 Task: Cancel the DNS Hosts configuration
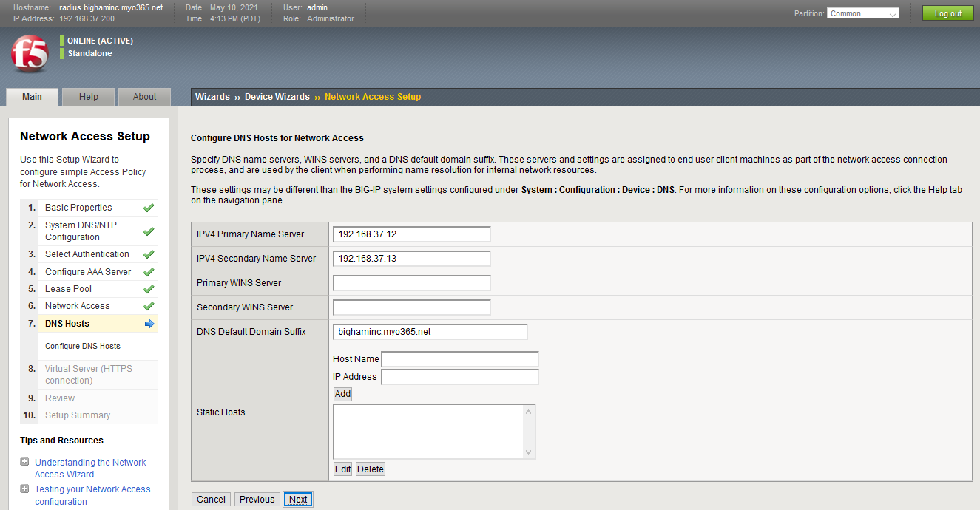[211, 499]
